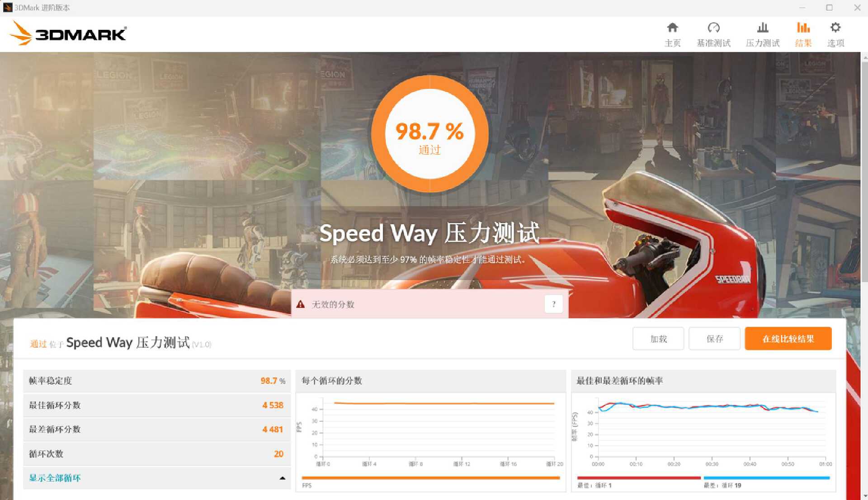Open Options (选项) gear icon
The height and width of the screenshot is (500, 868).
point(835,28)
